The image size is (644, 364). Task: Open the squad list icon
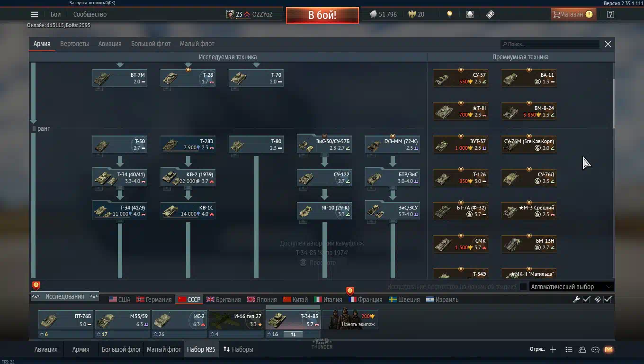(569, 349)
